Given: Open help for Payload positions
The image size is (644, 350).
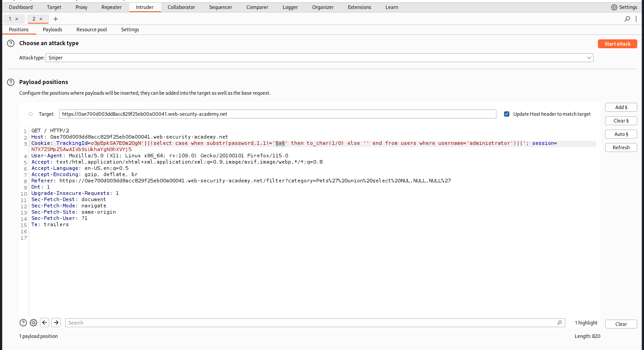Looking at the screenshot, I should pos(11,82).
